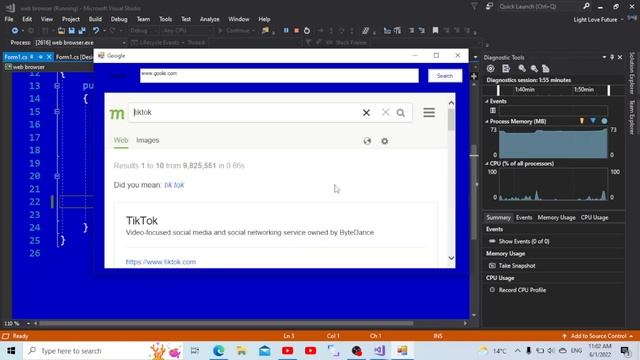Click Save All icon in toolbar
Image resolution: width=640 pixels, height=360 pixels.
(82, 31)
